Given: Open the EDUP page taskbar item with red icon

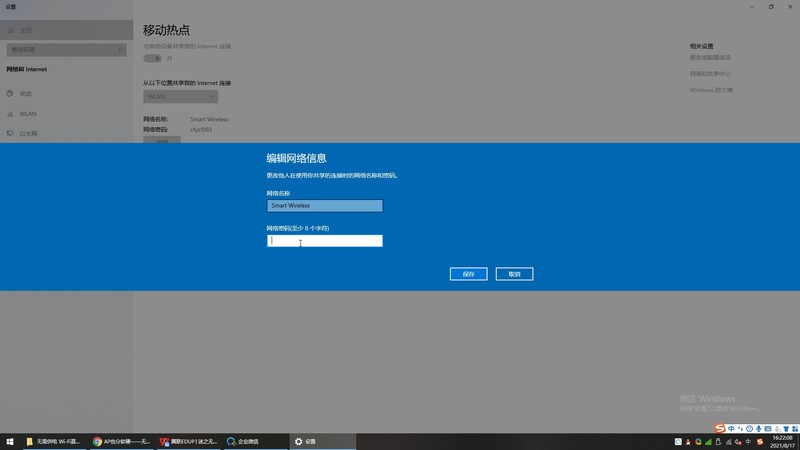Looking at the screenshot, I should pos(188,441).
